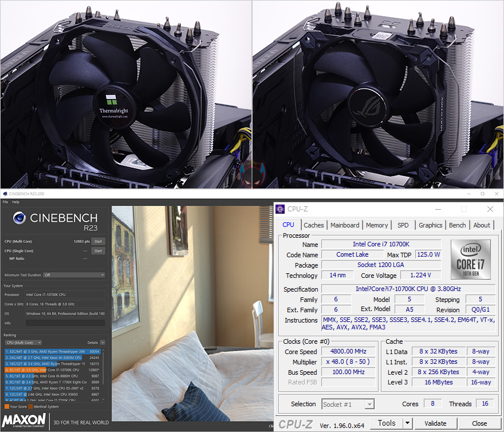Click the Package value 'Socket 1200 LGA'

coord(381,265)
